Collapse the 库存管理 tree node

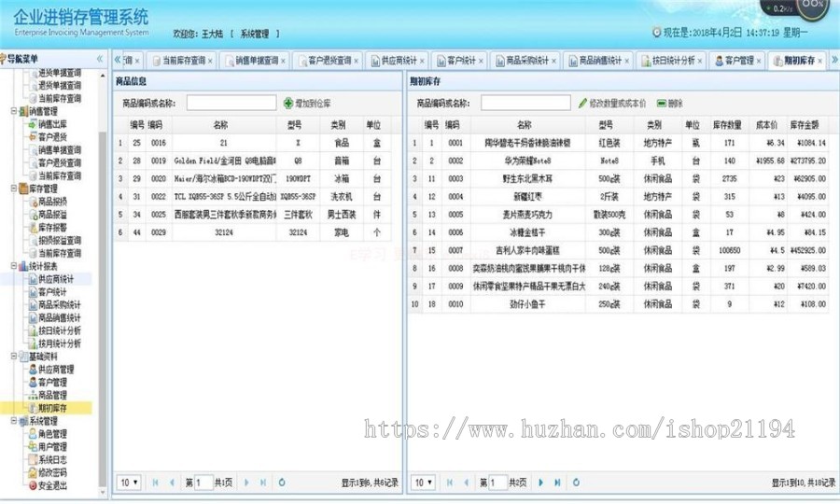tap(14, 189)
